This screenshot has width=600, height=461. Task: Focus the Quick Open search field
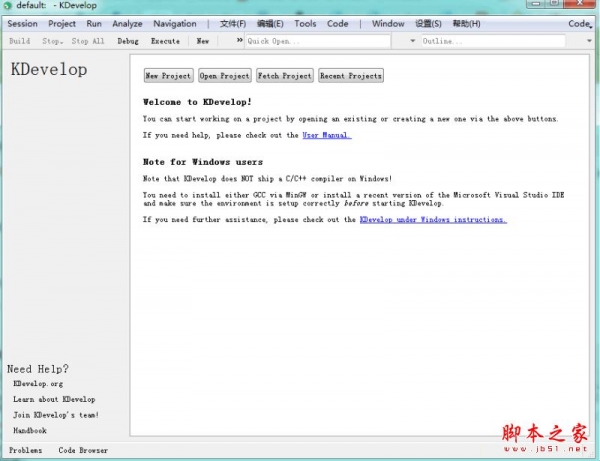click(318, 41)
